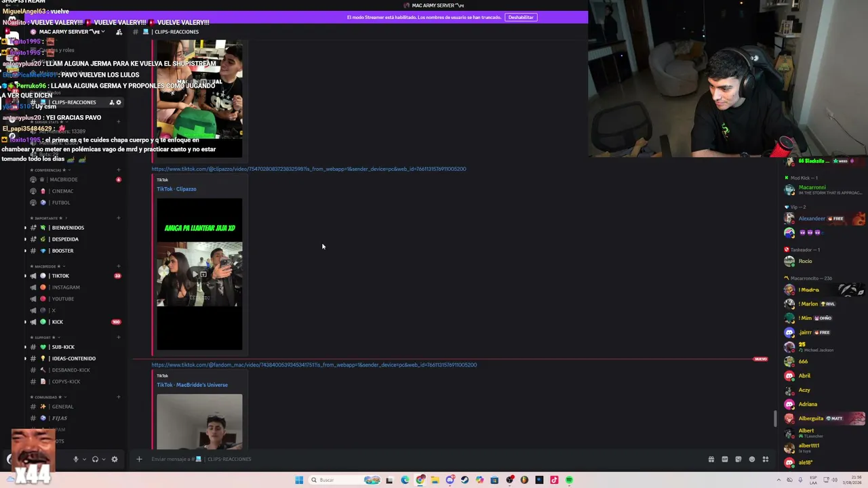Open the GIF picker
Viewport: 868px width, 488px height.
coord(724,459)
